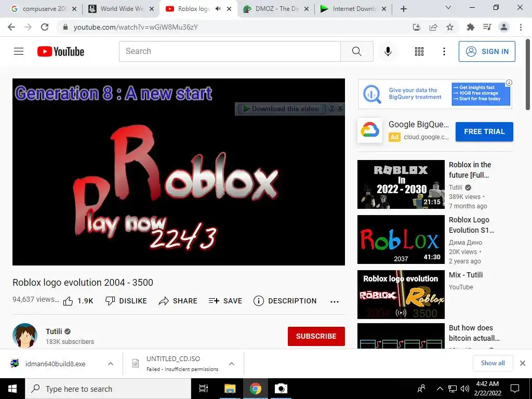Viewport: 532px width, 399px height.
Task: Click the install app icon in address bar
Action: tap(416, 27)
